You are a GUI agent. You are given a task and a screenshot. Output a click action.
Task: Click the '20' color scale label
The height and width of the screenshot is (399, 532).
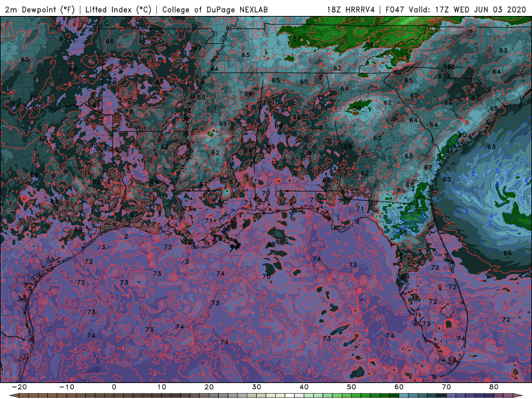(209, 387)
